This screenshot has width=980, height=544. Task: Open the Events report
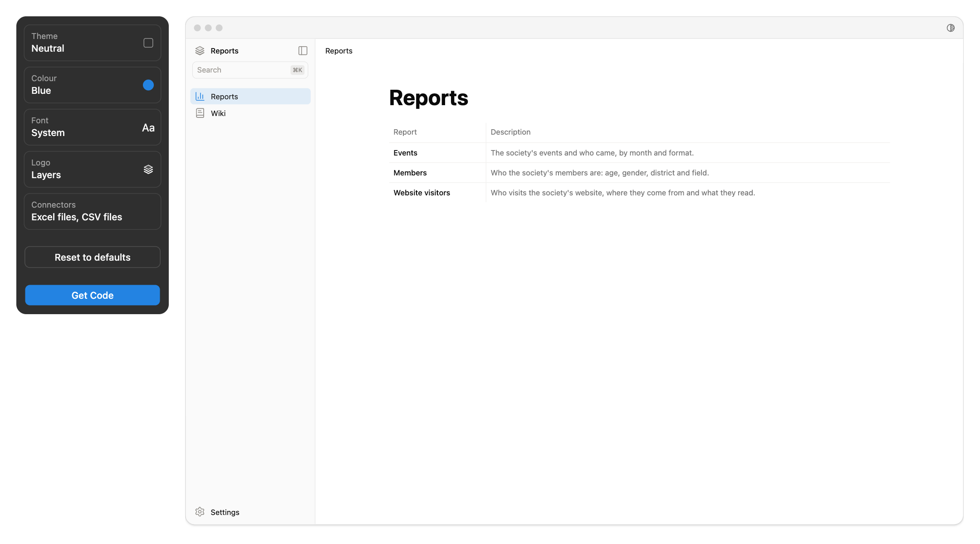[405, 153]
